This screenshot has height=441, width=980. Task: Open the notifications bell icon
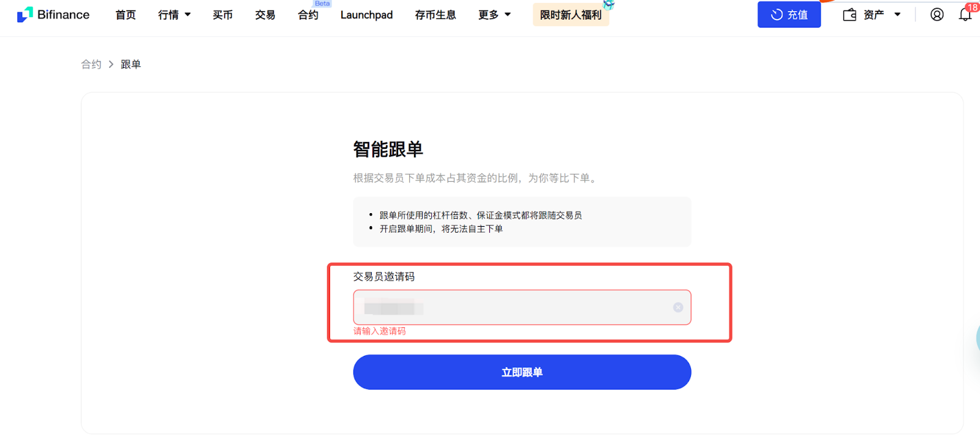pyautogui.click(x=965, y=15)
